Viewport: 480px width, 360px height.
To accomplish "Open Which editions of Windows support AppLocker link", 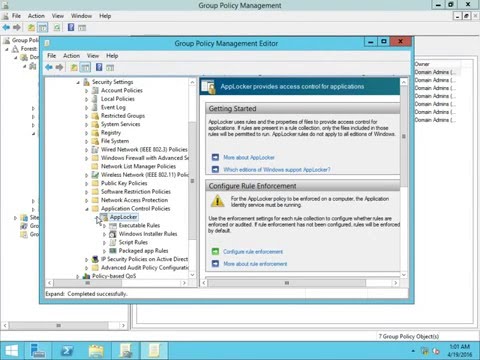I will pos(277,170).
